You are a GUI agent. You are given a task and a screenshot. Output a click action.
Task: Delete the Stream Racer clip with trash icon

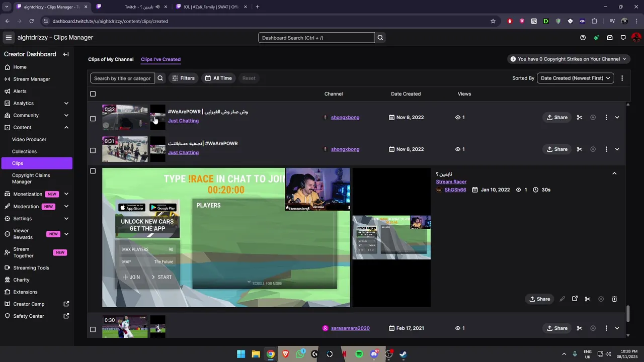pos(614,299)
